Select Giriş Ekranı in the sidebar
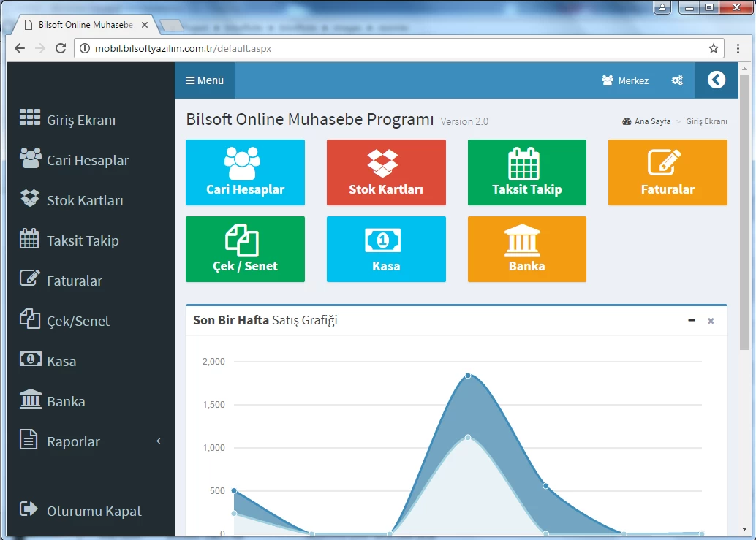Viewport: 756px width, 540px height. (80, 120)
